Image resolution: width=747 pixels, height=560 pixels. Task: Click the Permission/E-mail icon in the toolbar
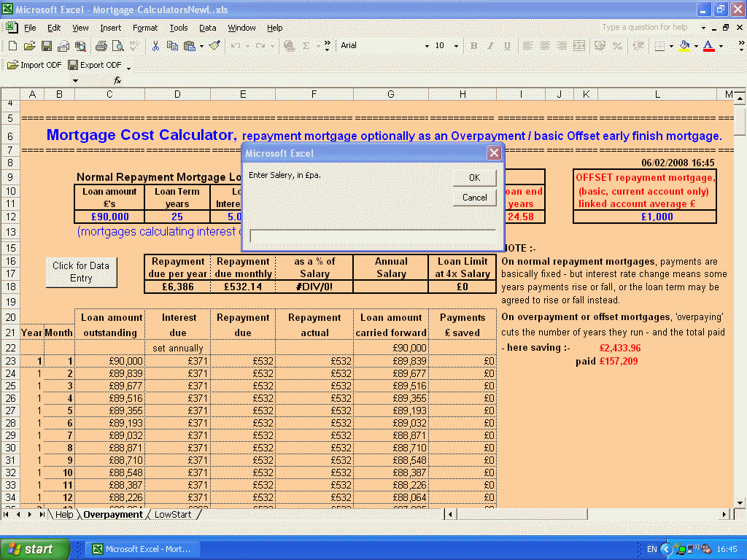63,46
